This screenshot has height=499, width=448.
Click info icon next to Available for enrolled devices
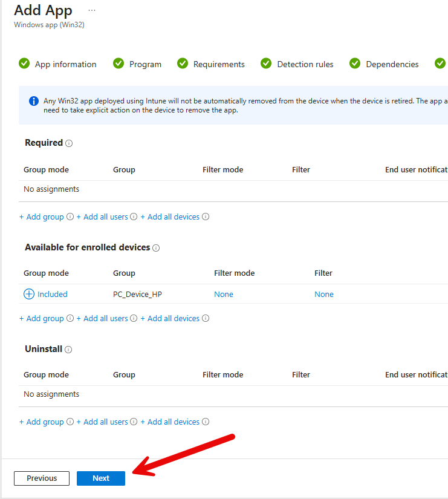pyautogui.click(x=156, y=248)
